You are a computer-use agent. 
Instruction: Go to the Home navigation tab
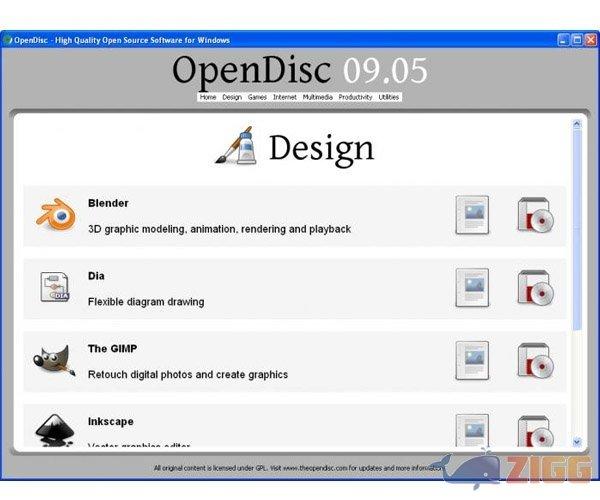(x=208, y=97)
